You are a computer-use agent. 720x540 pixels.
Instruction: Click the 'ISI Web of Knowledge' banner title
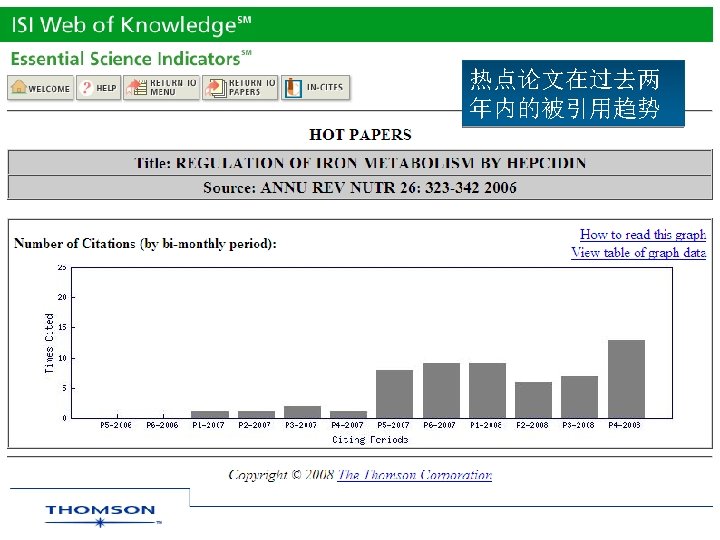click(x=131, y=25)
